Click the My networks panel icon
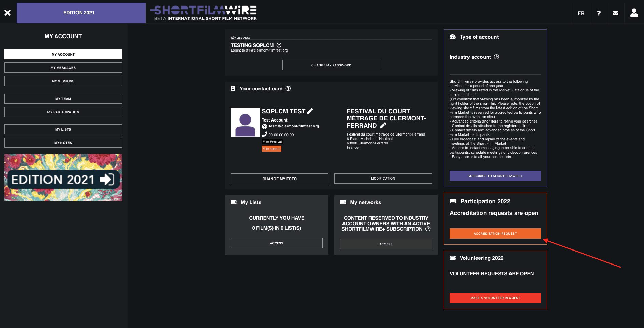644x328 pixels. [x=343, y=202]
